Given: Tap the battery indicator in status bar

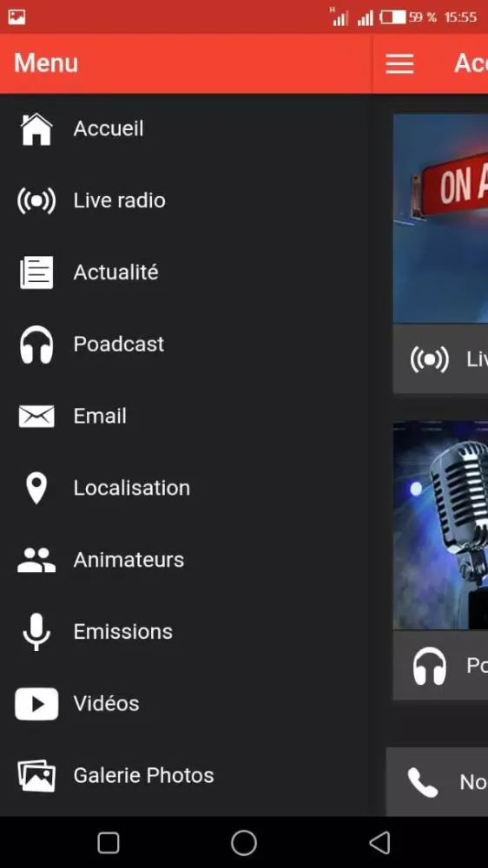Looking at the screenshot, I should tap(392, 17).
